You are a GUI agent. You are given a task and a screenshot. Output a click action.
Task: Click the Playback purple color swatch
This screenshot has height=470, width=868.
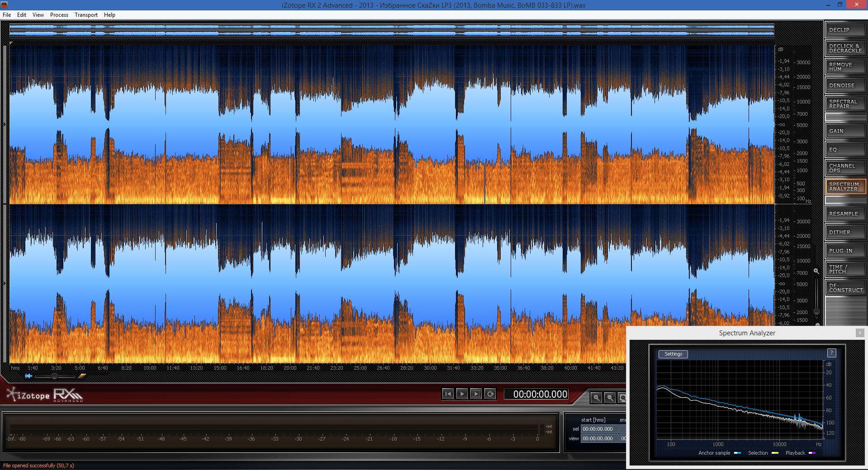812,453
